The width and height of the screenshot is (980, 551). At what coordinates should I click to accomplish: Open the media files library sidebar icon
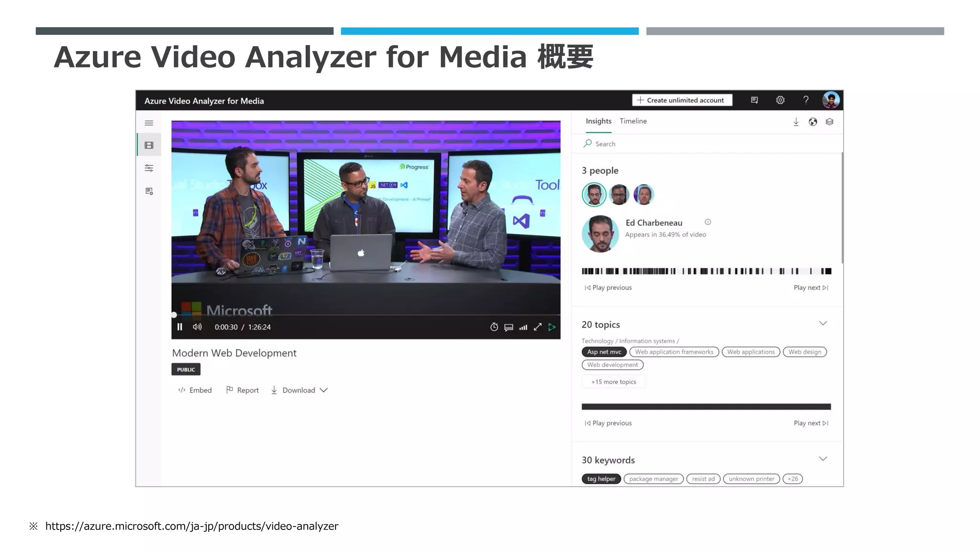coord(149,145)
